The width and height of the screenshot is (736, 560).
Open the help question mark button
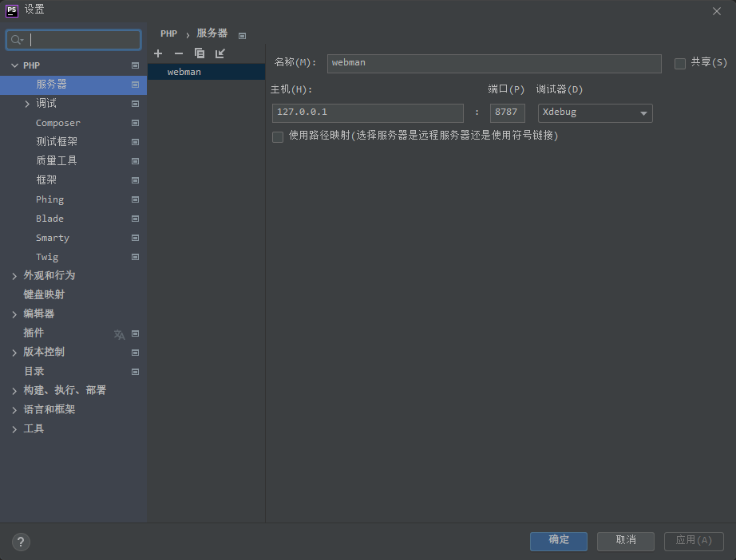pos(21,542)
